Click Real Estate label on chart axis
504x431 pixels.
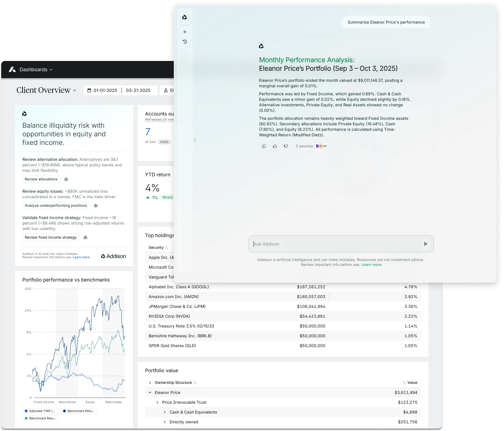114,402
